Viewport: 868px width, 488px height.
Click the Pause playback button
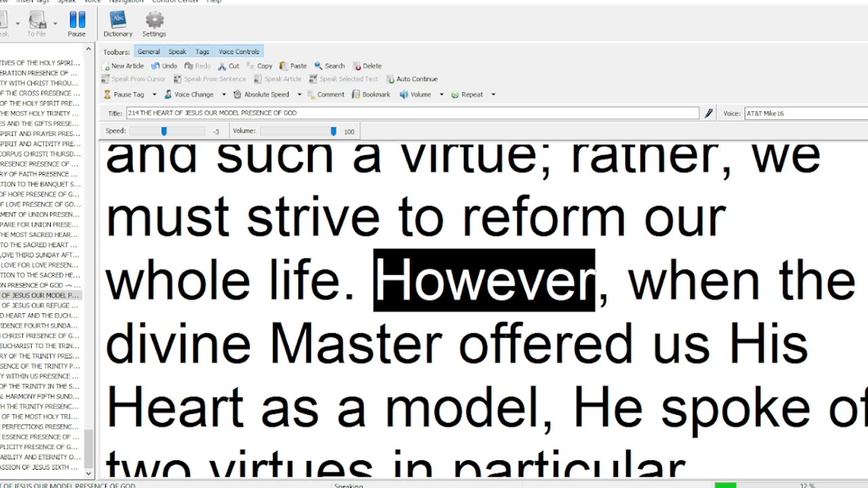point(77,24)
